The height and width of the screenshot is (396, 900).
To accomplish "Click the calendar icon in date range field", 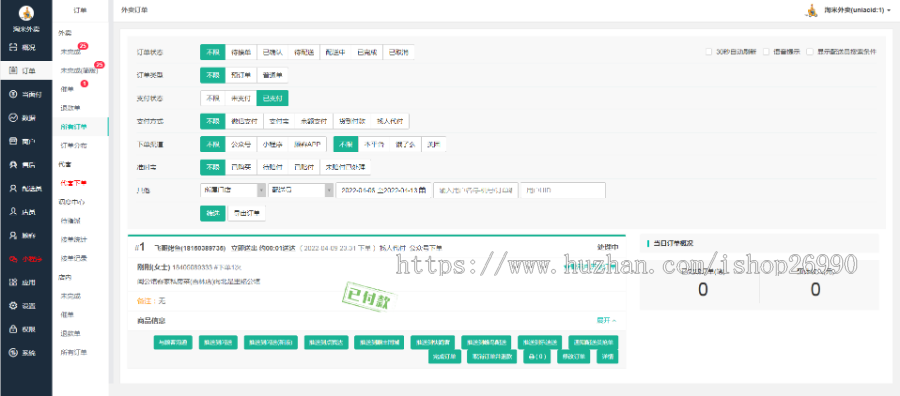I will coord(423,191).
